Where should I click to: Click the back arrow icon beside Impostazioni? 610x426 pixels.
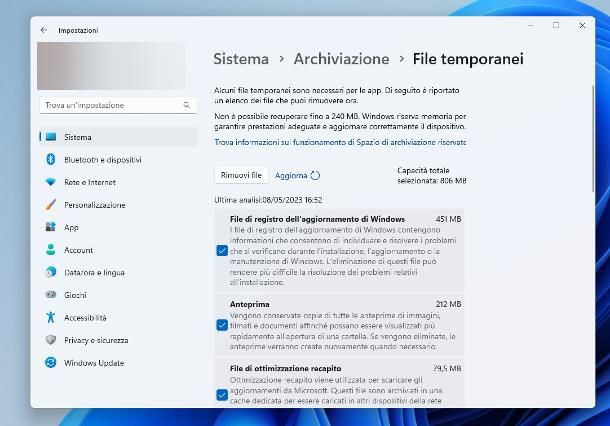pyautogui.click(x=44, y=30)
